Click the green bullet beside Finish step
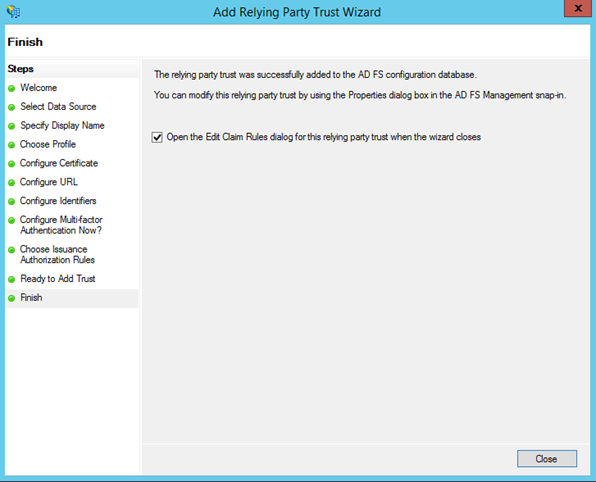The image size is (596, 482). pos(11,298)
